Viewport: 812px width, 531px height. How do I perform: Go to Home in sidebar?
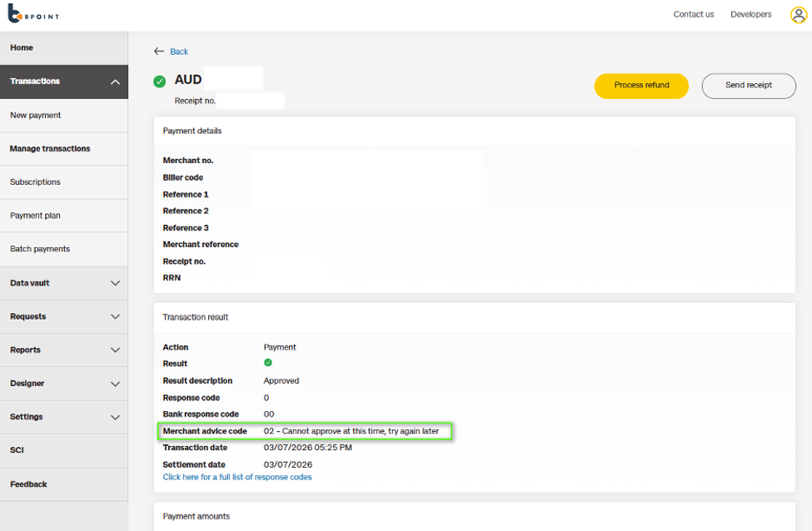(64, 47)
